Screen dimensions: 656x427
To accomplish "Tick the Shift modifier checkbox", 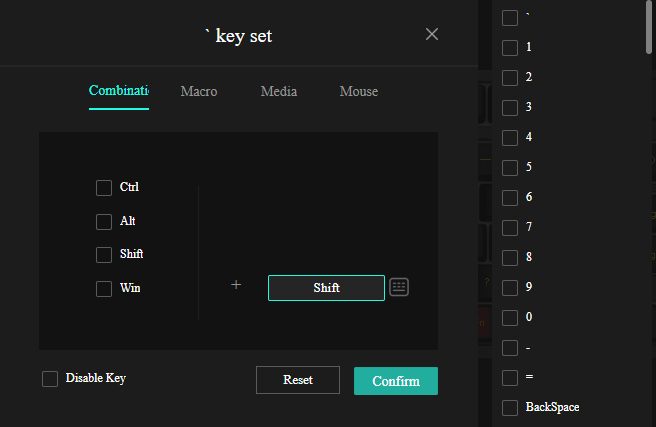I will (x=104, y=255).
